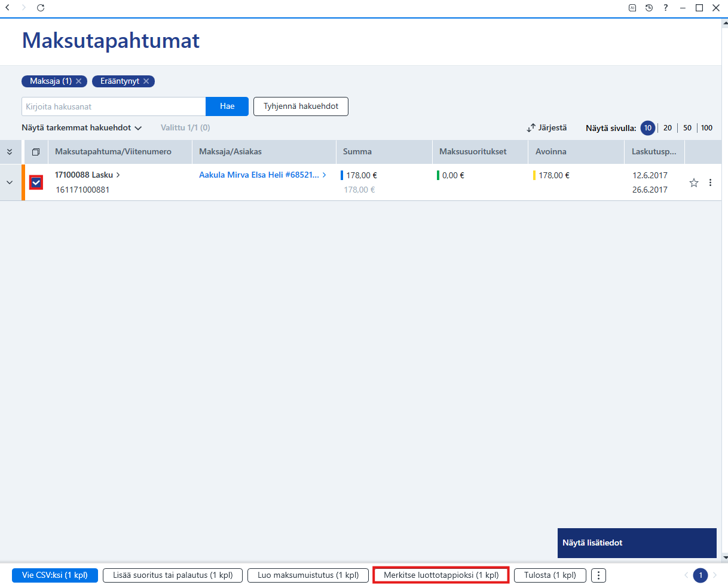
Task: Uncheck the invoice 17100088 checkbox
Action: 36,182
